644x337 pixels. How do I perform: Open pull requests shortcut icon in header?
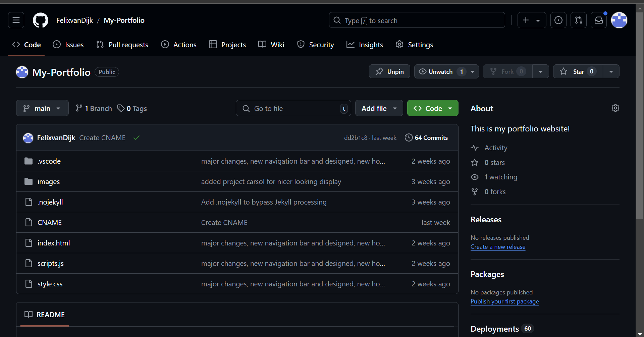pyautogui.click(x=579, y=20)
